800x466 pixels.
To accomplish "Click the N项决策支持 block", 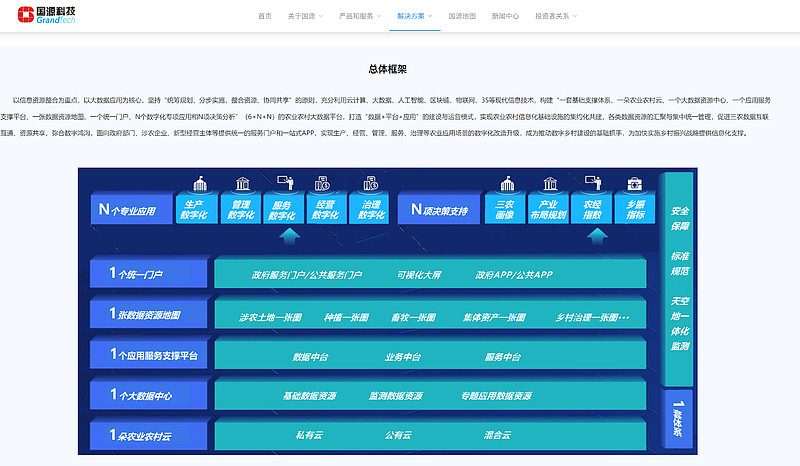I will (x=439, y=208).
